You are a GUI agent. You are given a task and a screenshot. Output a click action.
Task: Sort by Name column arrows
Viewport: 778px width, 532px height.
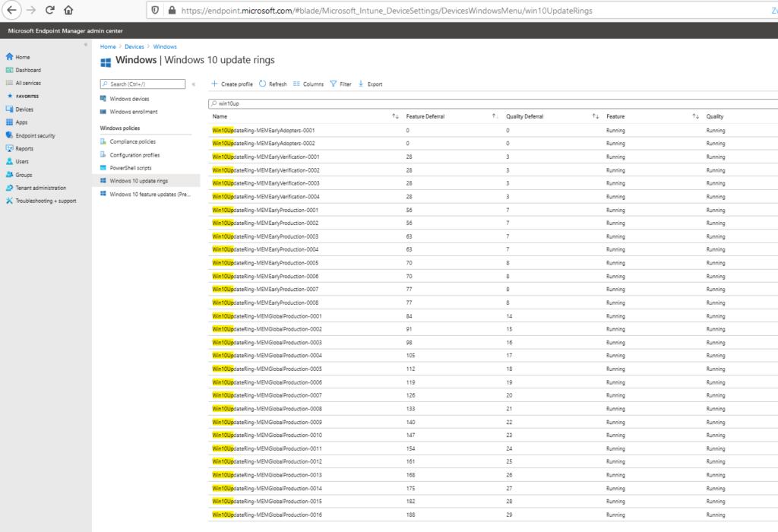pyautogui.click(x=395, y=116)
